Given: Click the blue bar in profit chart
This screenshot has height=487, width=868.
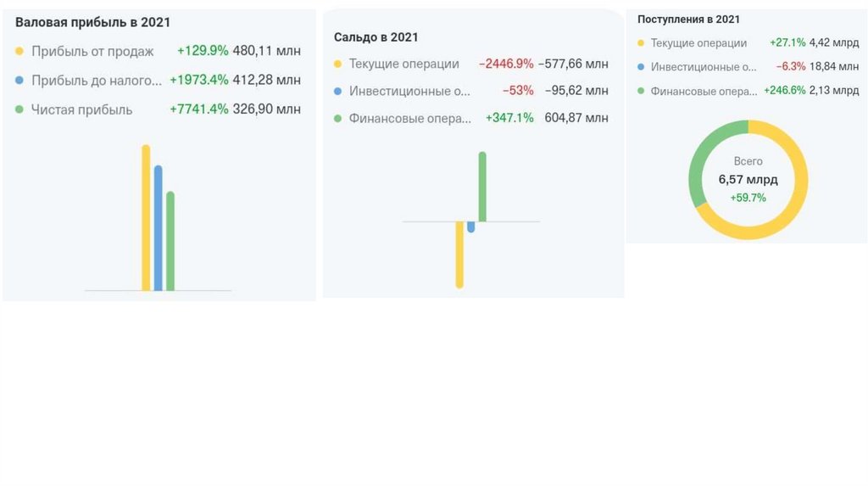Looking at the screenshot, I should click(158, 229).
